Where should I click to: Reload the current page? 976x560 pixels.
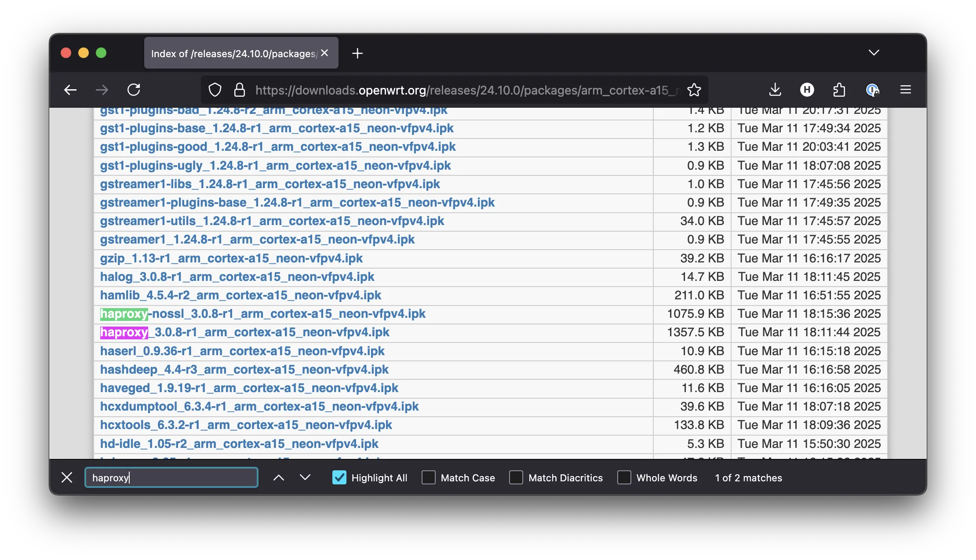[x=134, y=90]
